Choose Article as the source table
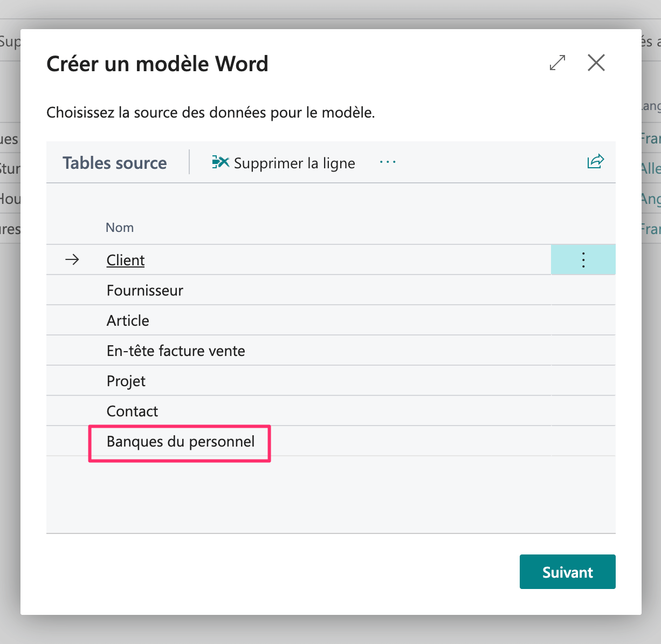Viewport: 661px width, 644px height. click(x=128, y=321)
